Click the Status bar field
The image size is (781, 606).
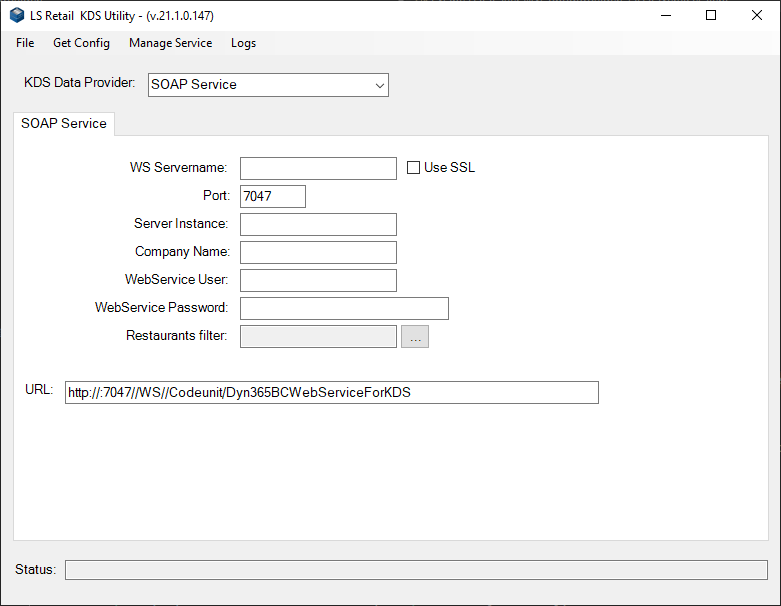[x=416, y=570]
